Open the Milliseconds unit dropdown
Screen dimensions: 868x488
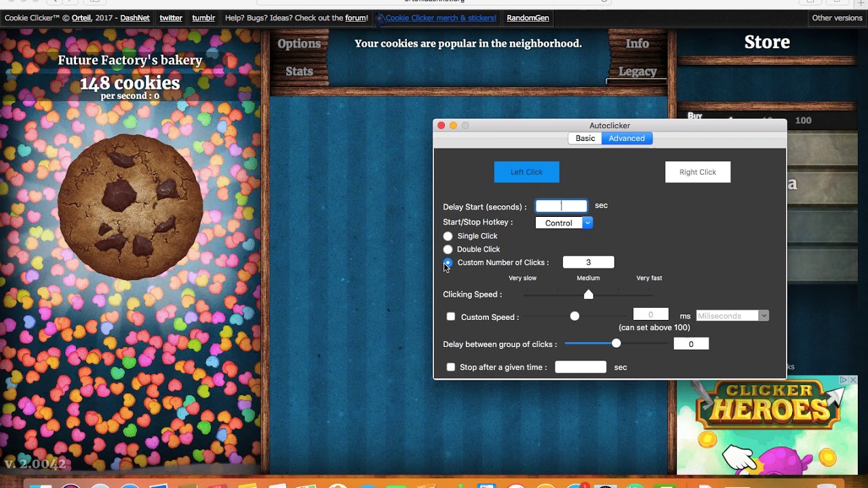(732, 316)
